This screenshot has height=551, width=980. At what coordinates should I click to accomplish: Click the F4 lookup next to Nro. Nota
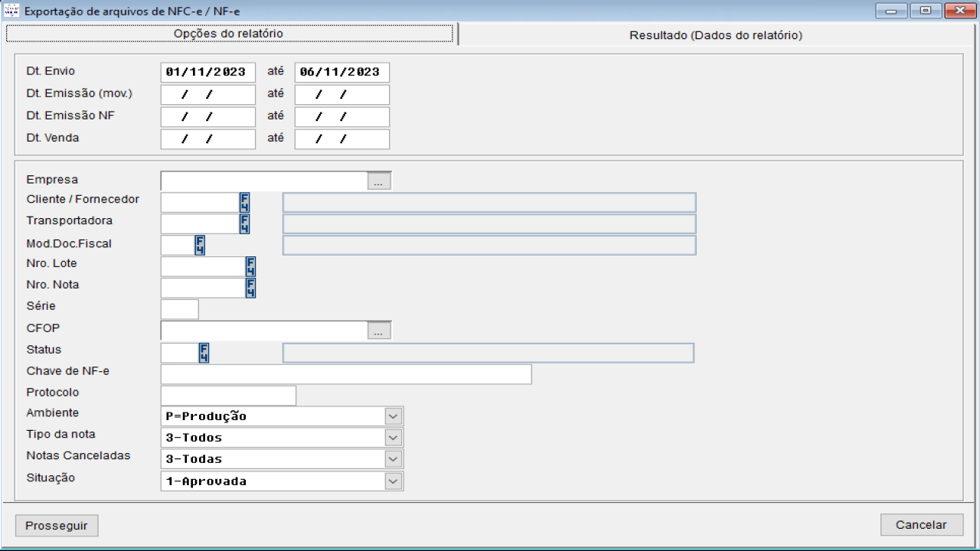pyautogui.click(x=250, y=288)
